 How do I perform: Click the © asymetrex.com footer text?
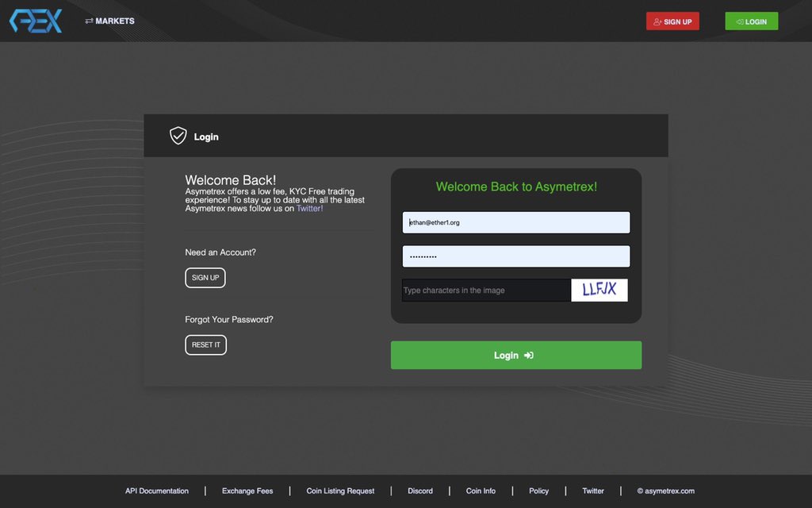pyautogui.click(x=666, y=491)
